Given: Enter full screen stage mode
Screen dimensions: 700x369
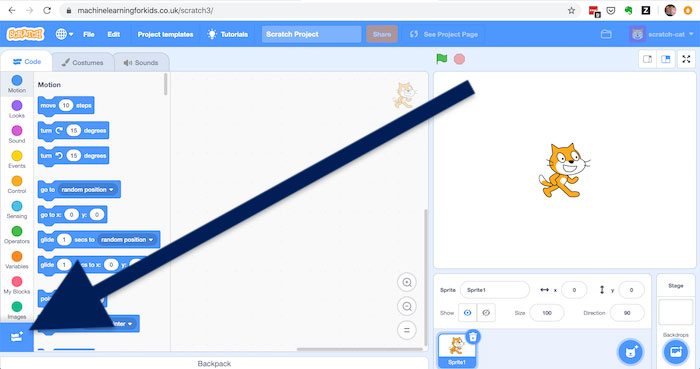Looking at the screenshot, I should tap(686, 59).
